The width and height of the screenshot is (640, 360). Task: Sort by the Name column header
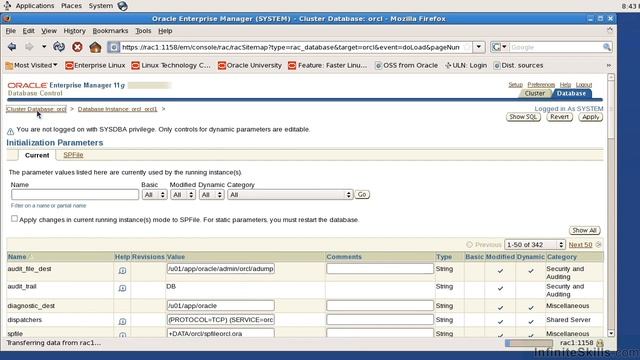click(x=17, y=257)
